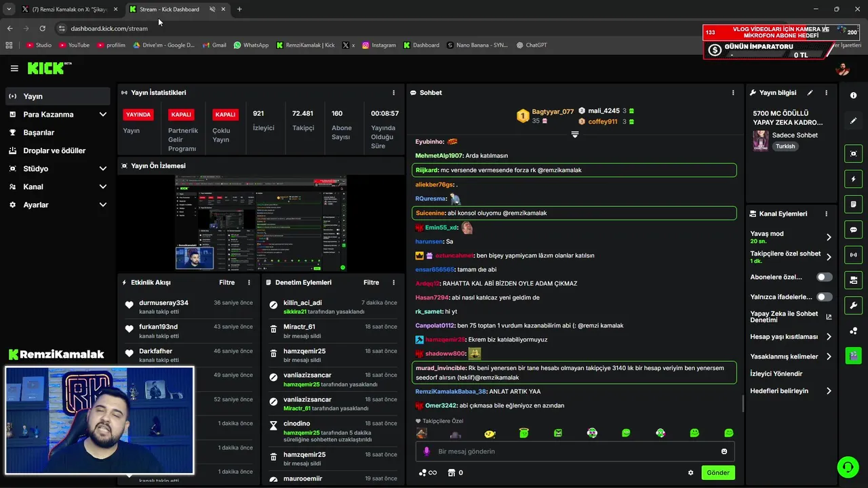Send the chat message with Gönder

(718, 473)
